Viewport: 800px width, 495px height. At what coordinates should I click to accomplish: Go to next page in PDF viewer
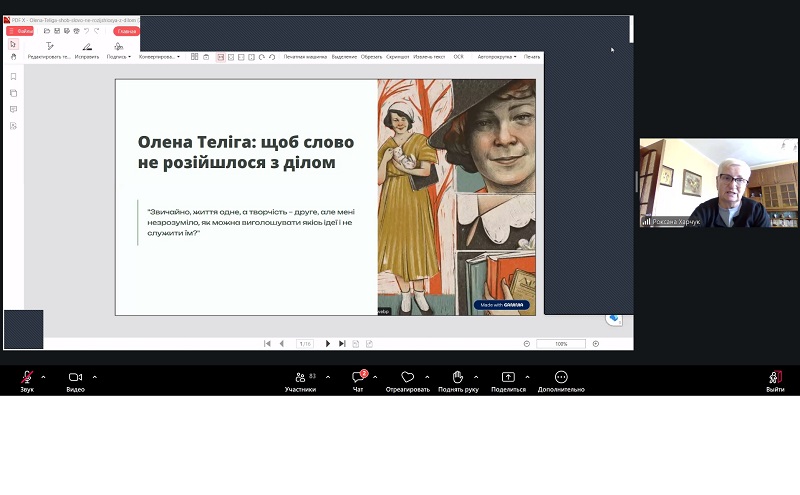[328, 344]
